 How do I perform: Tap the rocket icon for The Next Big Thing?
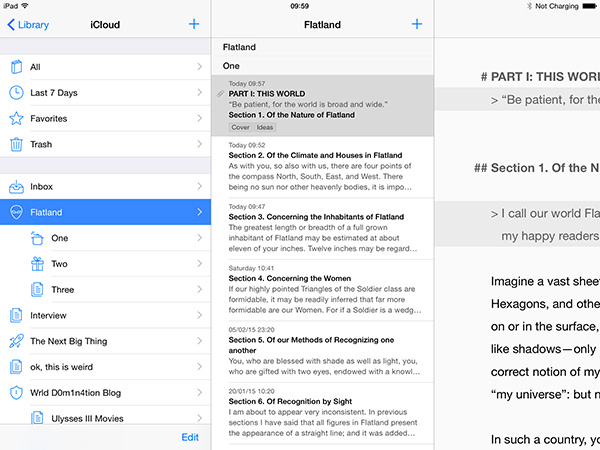[x=16, y=341]
